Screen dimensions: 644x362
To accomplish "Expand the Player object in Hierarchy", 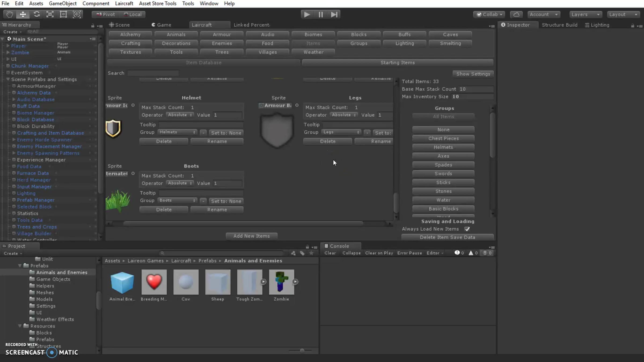I will click(x=8, y=46).
